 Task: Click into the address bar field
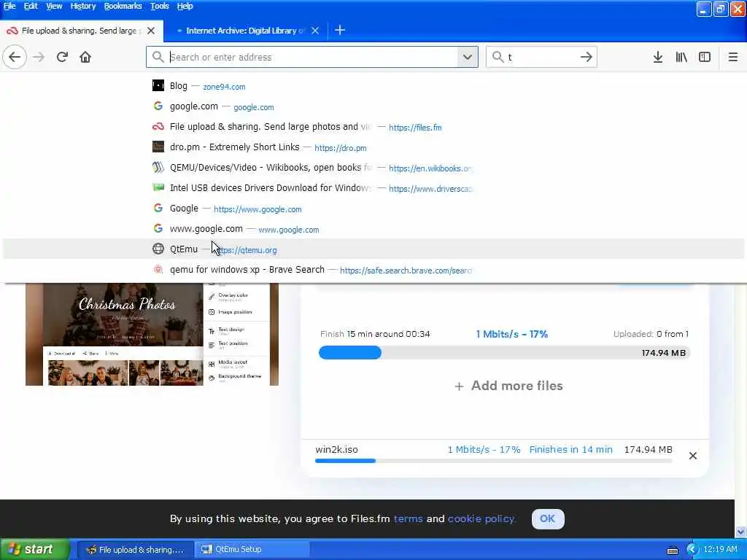[312, 57]
